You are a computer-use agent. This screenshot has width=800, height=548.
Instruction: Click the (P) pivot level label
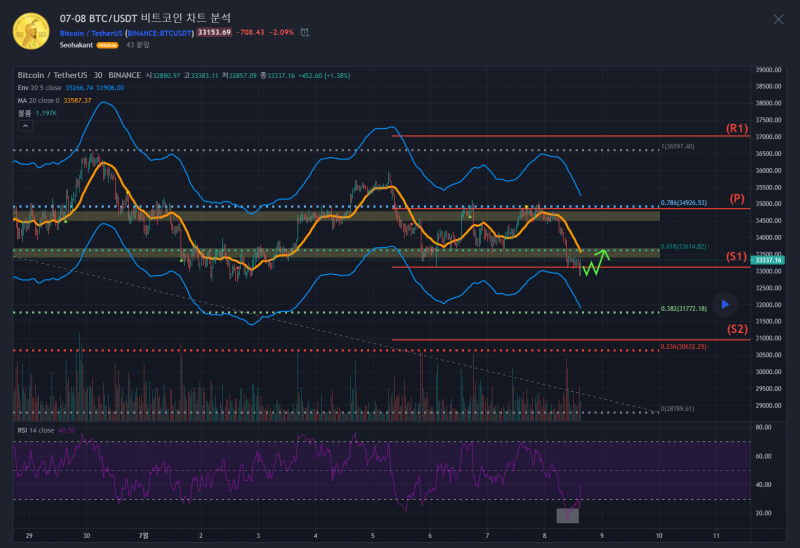click(736, 199)
